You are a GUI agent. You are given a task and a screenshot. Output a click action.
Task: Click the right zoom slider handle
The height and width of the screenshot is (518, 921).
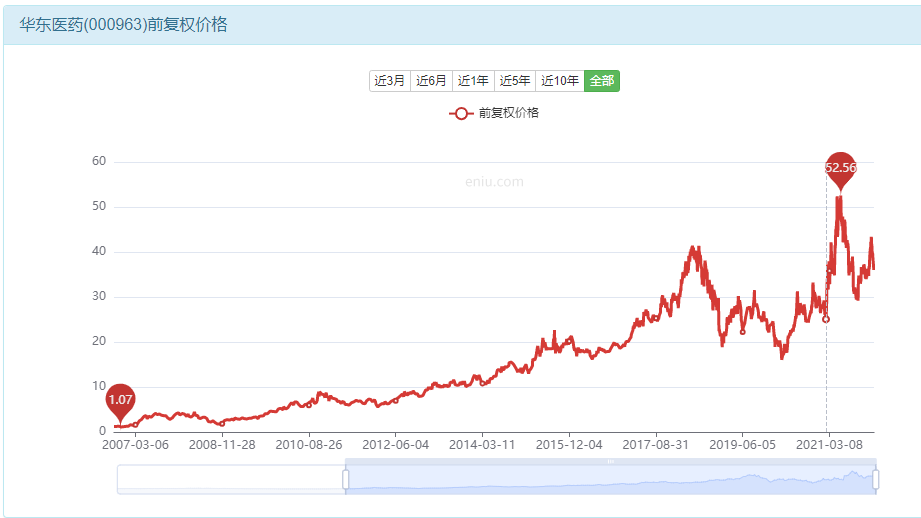click(876, 479)
